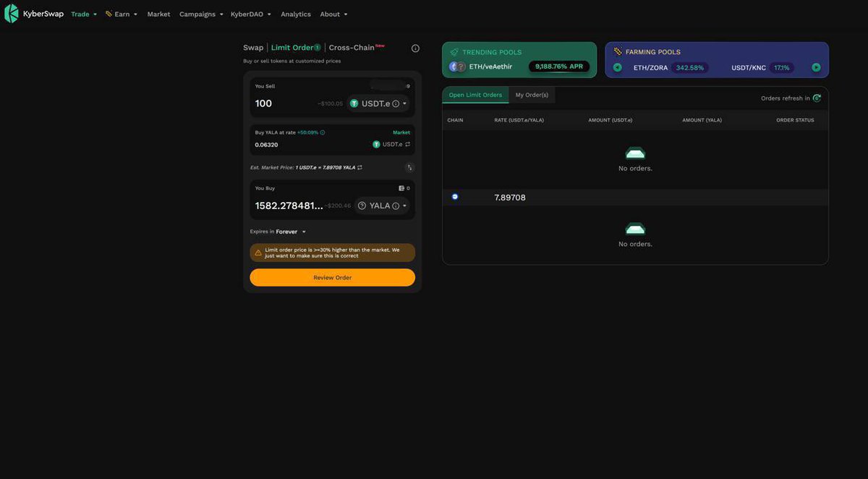Click the orders refresh countdown icon

[817, 98]
